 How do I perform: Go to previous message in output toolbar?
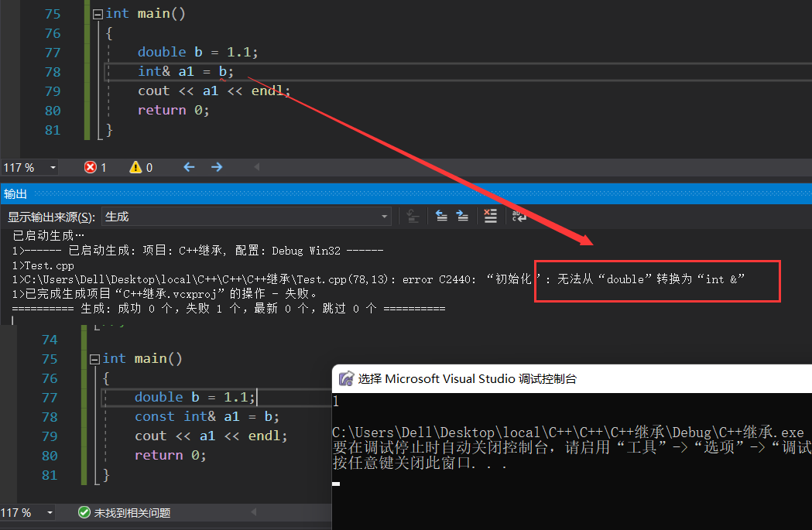[441, 217]
